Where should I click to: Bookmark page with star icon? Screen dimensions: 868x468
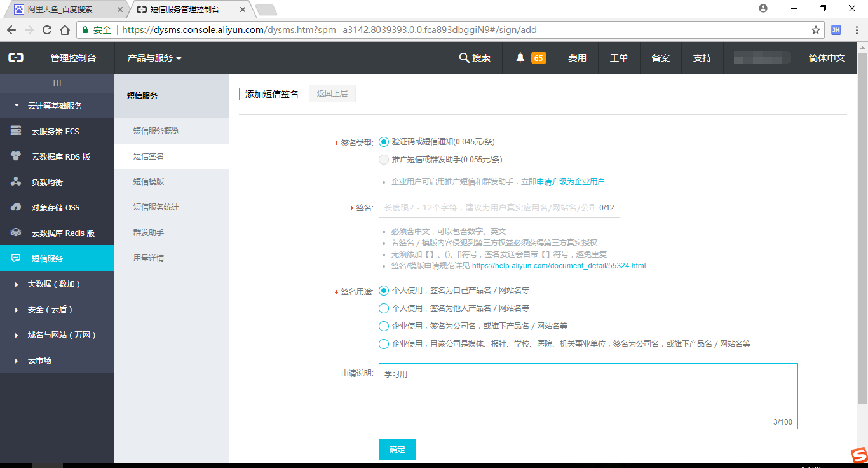point(816,30)
